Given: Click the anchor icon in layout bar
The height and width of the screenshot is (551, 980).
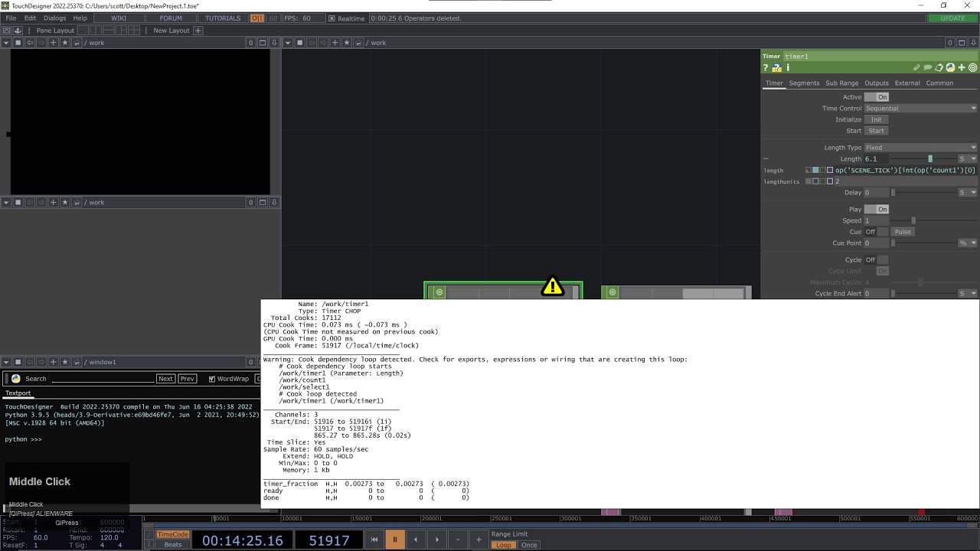Looking at the screenshot, I should click(x=18, y=31).
